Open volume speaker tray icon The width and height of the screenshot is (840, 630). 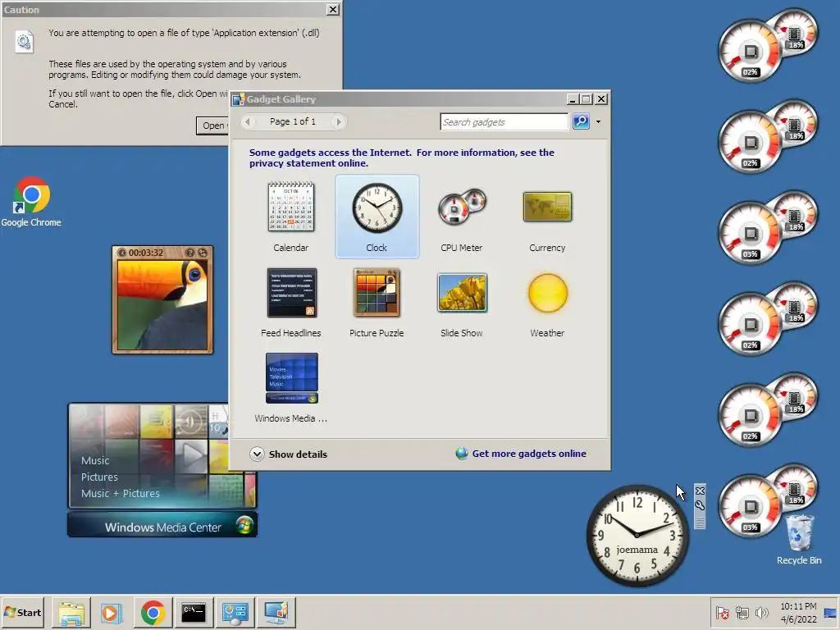[761, 612]
